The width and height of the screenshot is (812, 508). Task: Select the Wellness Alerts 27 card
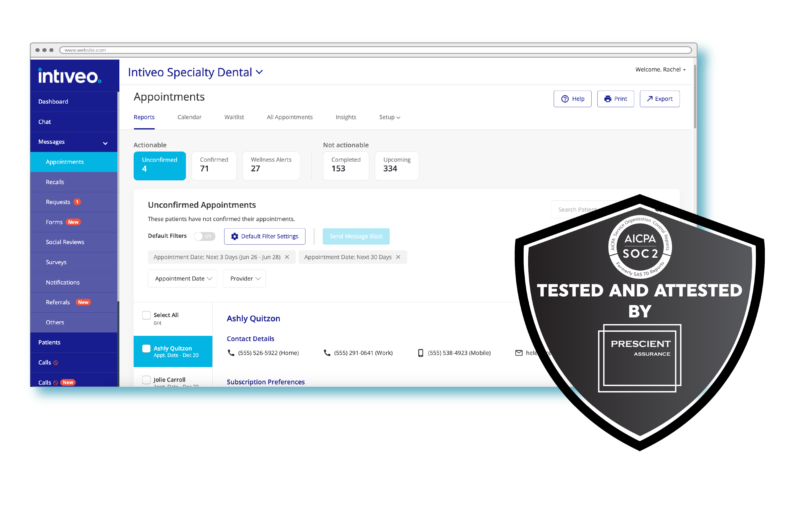[271, 166]
